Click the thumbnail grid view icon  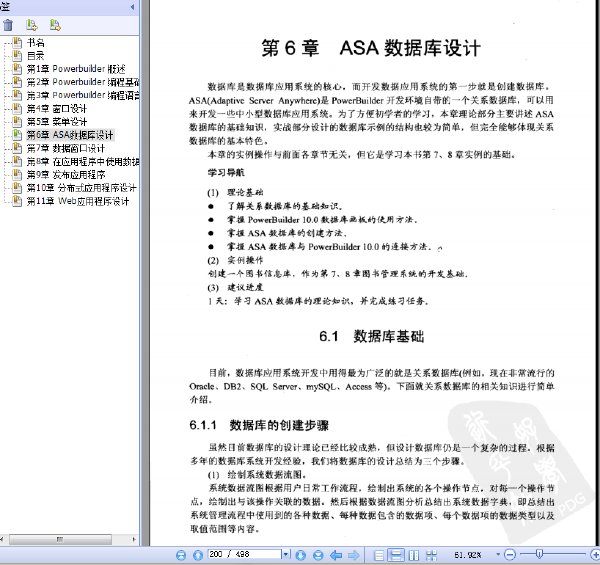click(x=431, y=555)
